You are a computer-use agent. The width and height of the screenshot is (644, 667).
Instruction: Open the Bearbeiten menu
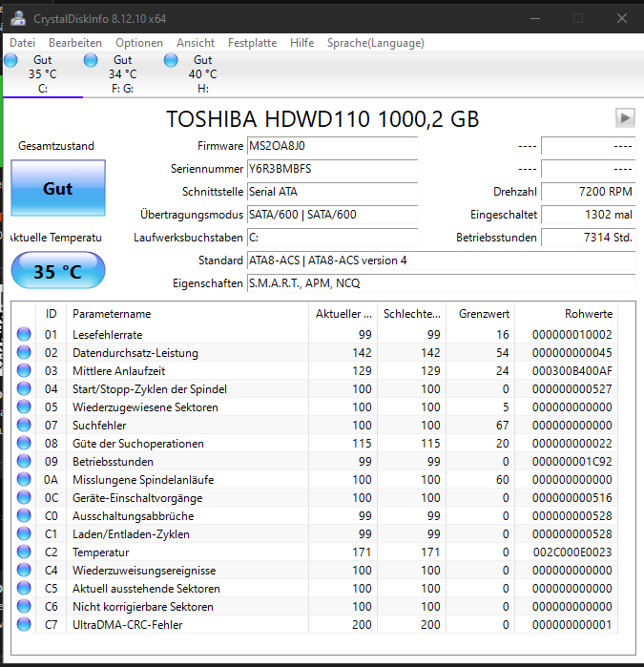(x=75, y=43)
